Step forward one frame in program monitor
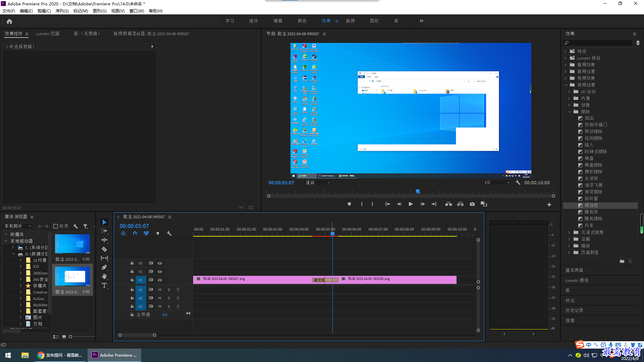 point(423,204)
